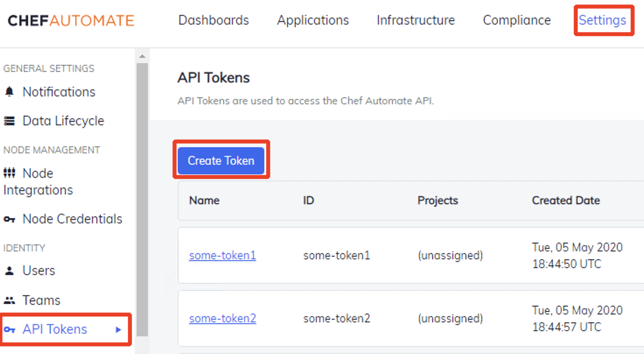Go to Notifications settings
644x354 pixels.
59,92
